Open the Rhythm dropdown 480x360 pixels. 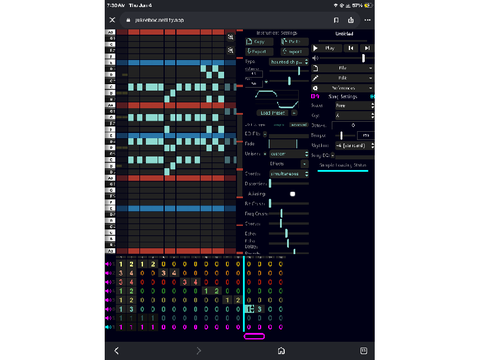(x=354, y=146)
